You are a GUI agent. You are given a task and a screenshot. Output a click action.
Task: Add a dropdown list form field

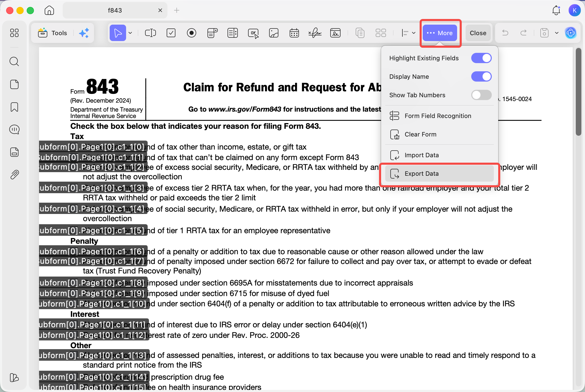tap(212, 33)
